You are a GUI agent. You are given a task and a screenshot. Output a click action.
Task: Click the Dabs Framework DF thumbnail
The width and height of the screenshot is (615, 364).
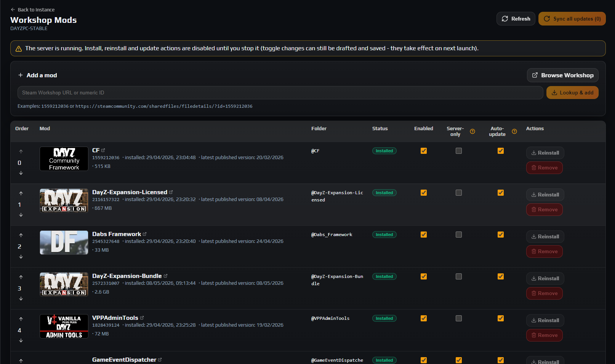(64, 243)
